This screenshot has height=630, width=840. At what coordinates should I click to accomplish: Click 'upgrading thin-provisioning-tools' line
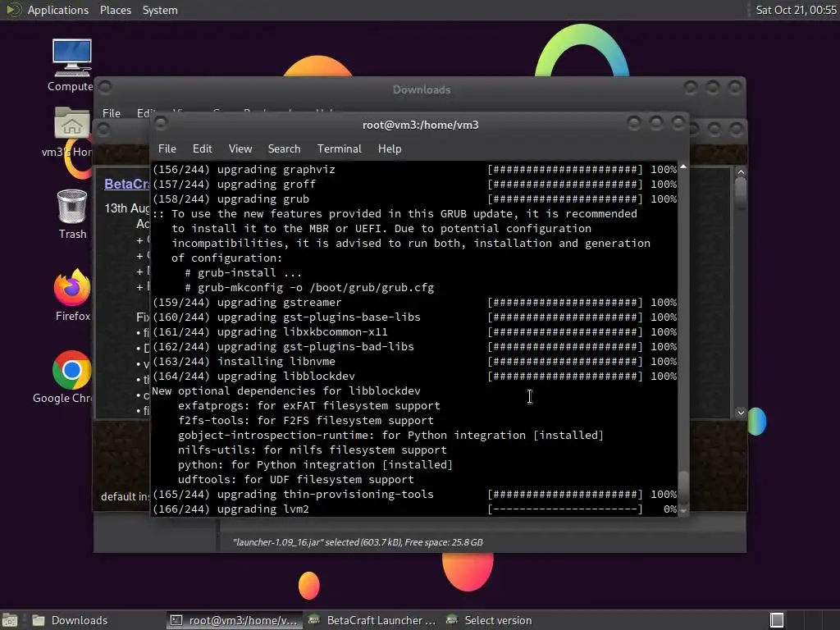coord(414,494)
